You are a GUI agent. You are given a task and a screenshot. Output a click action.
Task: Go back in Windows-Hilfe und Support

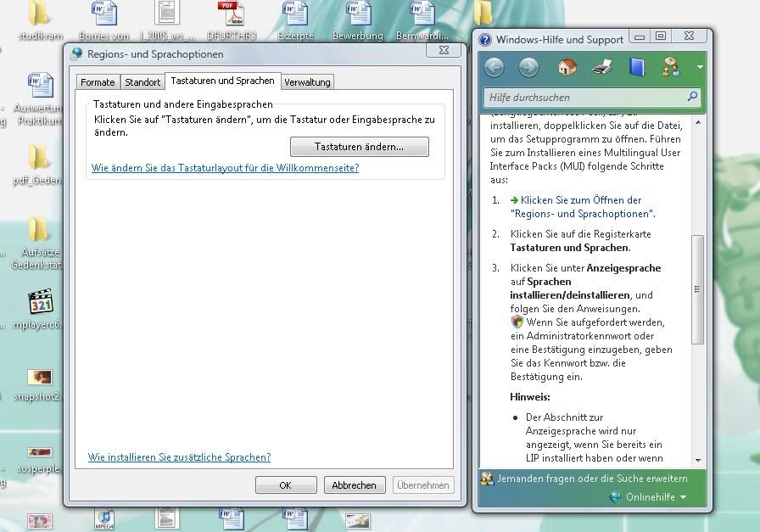pyautogui.click(x=494, y=67)
